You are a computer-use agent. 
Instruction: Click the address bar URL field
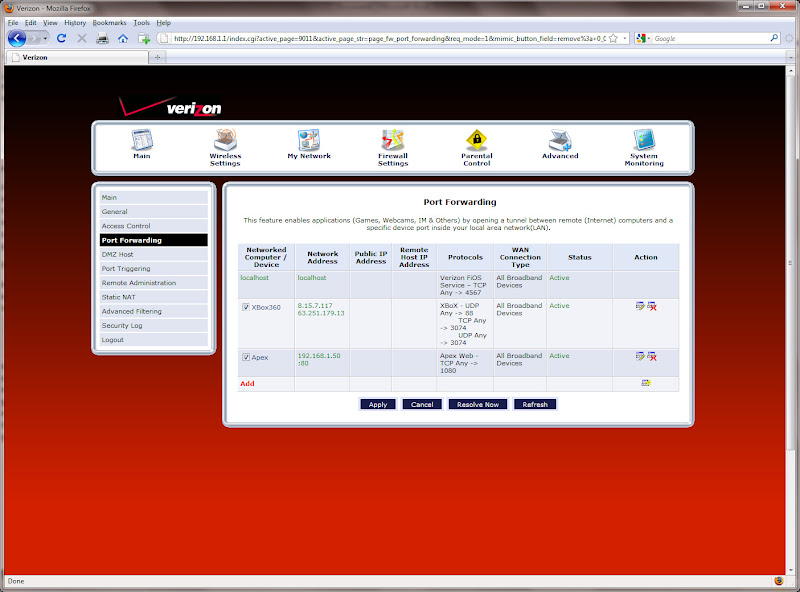click(389, 38)
